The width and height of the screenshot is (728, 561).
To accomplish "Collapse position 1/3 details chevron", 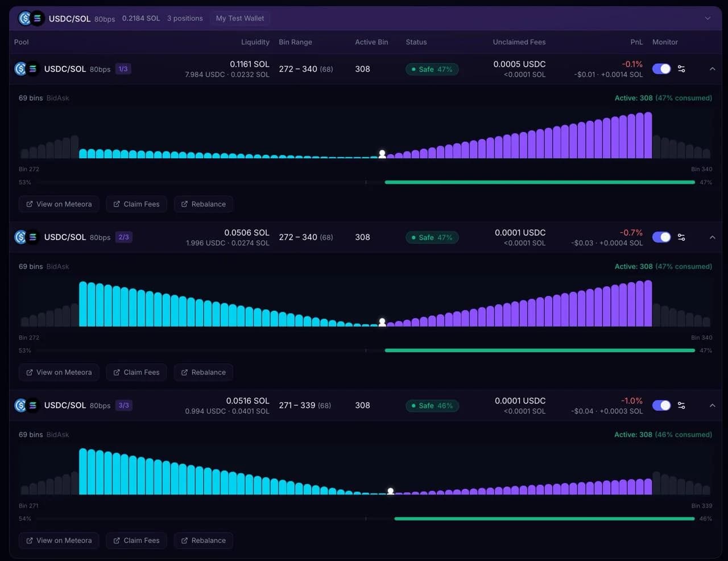I will click(712, 69).
